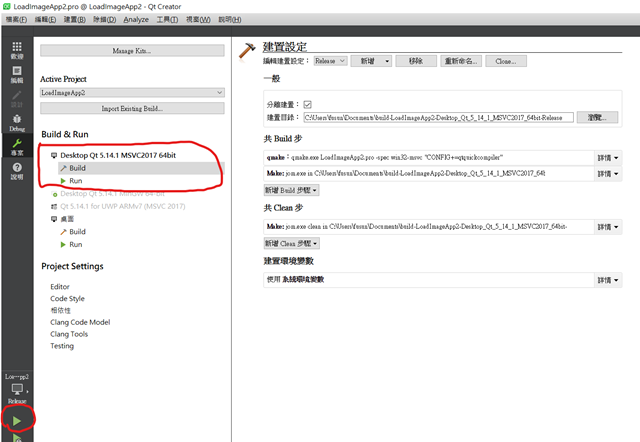Image resolution: width=640 pixels, height=442 pixels.
Task: Open the kit selector monitor icon
Action: (17, 389)
